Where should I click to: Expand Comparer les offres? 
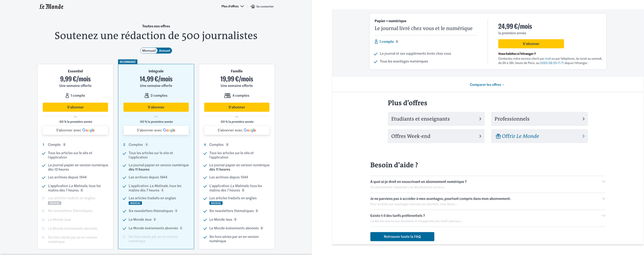pos(487,85)
